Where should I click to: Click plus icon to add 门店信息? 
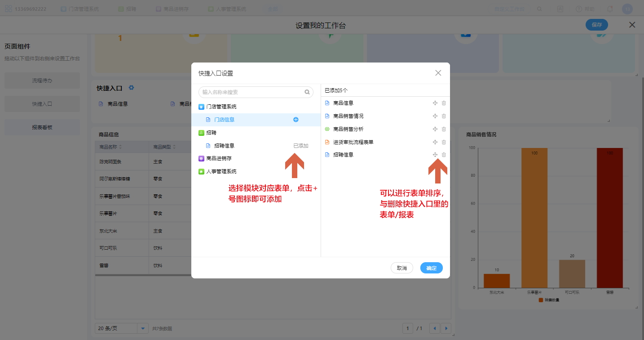[x=296, y=120]
